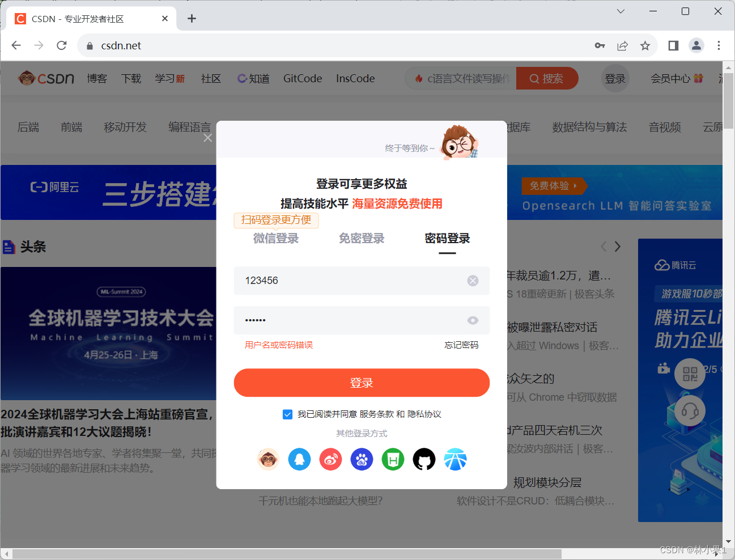Select the 后端 category
735x560 pixels.
[x=28, y=127]
